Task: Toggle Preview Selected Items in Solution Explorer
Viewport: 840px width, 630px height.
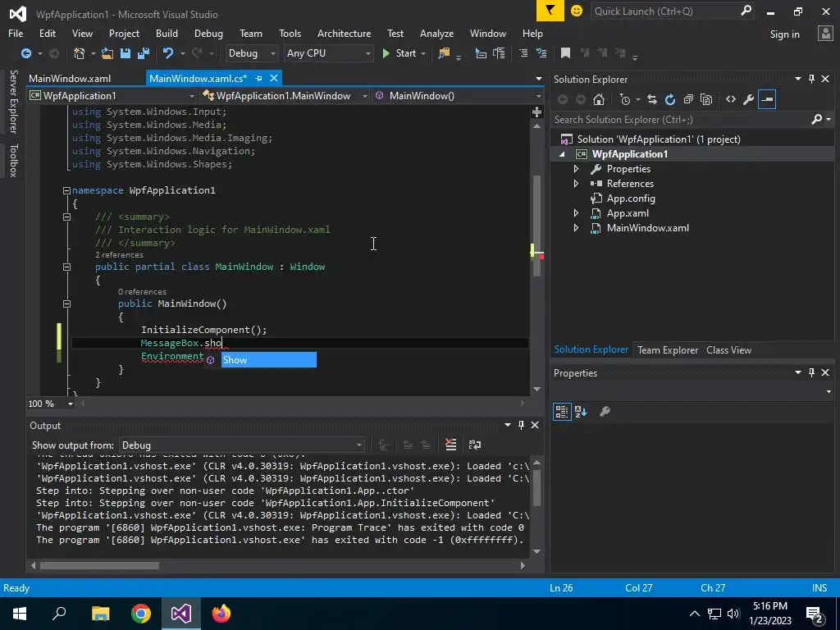Action: (767, 99)
